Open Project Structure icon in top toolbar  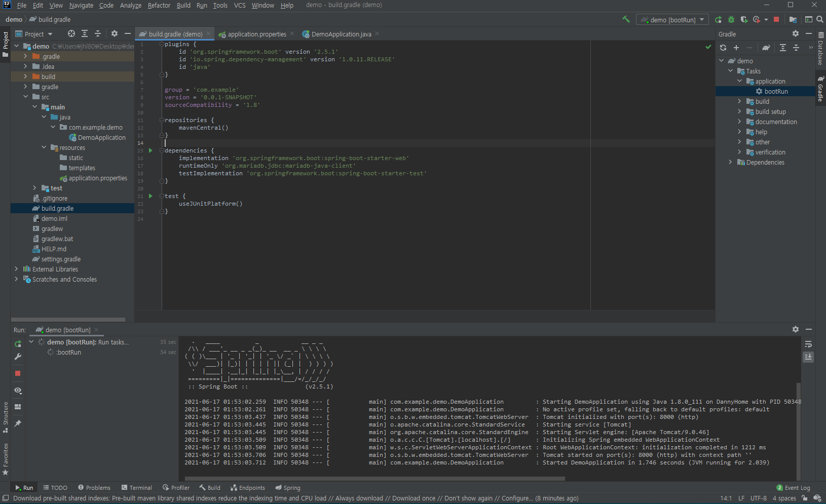[x=793, y=20]
